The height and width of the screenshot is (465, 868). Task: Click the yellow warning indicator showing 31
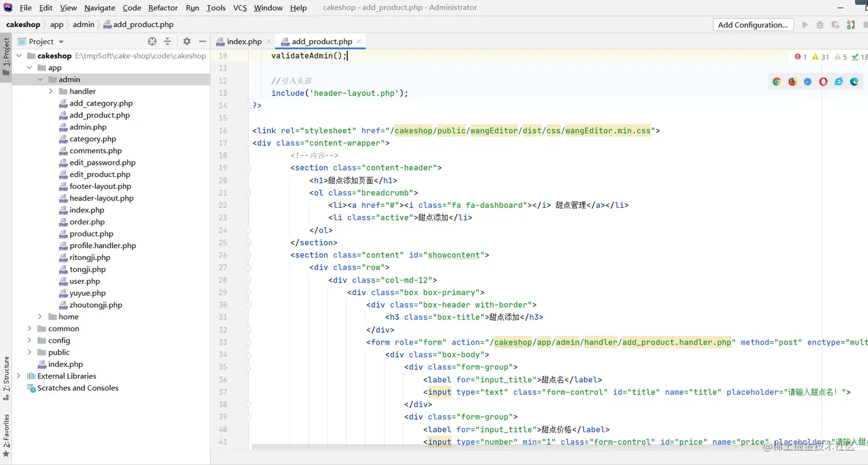coord(821,57)
